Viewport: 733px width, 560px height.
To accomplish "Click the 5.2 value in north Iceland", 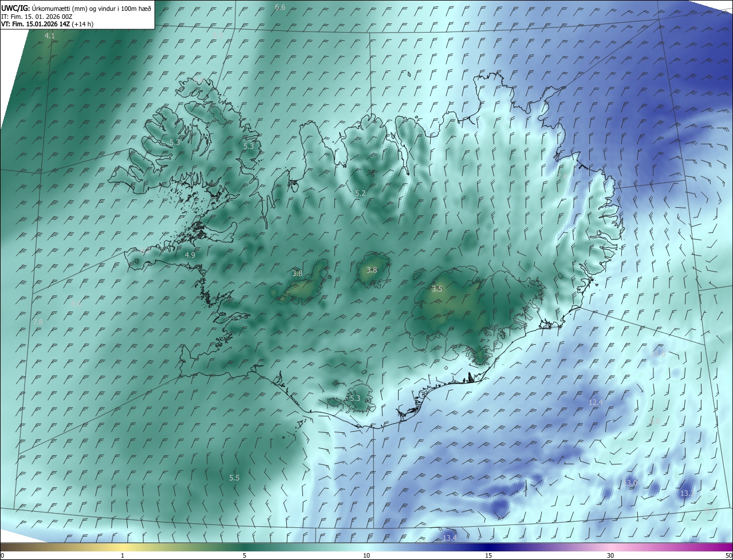I will 360,194.
